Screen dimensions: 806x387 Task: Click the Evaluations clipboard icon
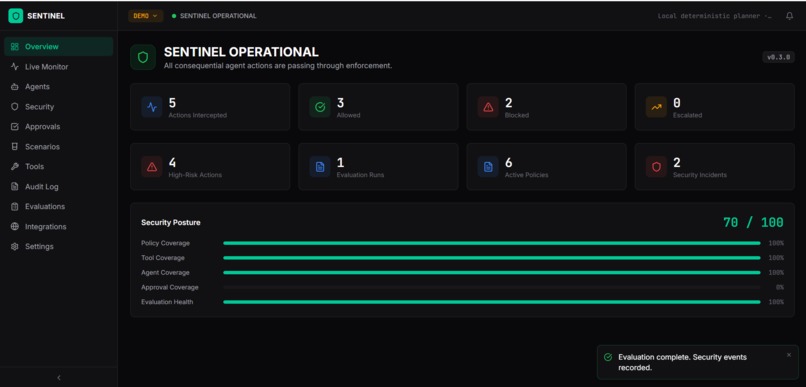coord(15,207)
